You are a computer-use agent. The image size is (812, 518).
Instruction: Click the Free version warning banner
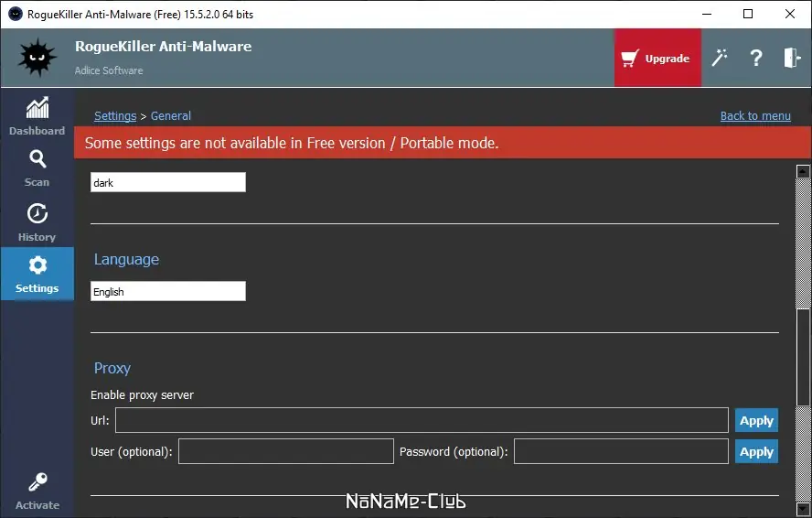(x=443, y=143)
